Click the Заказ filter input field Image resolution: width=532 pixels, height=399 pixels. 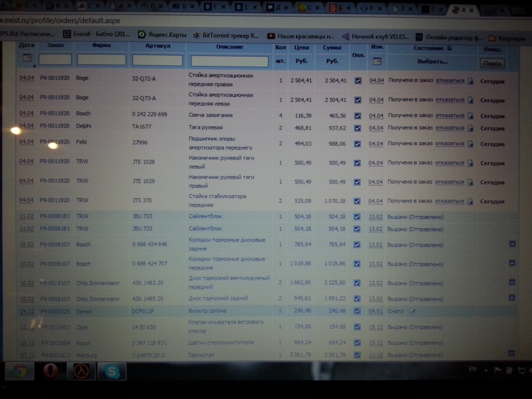(x=55, y=59)
